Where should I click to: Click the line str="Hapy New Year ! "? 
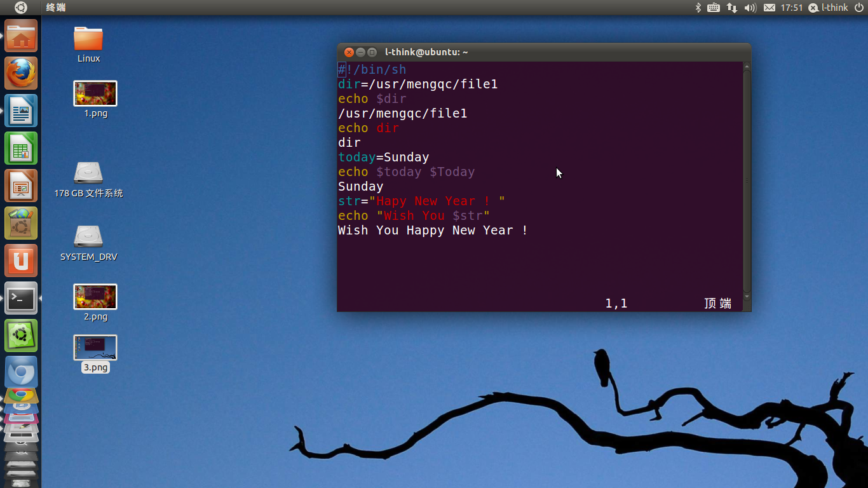coord(421,201)
